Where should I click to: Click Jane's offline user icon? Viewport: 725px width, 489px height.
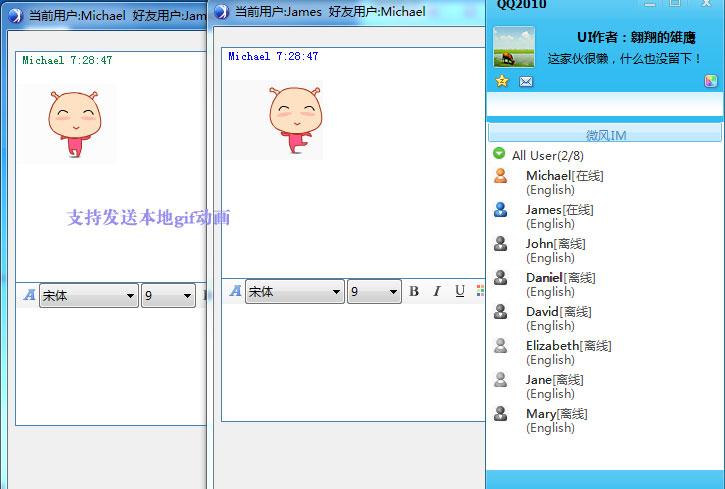500,380
